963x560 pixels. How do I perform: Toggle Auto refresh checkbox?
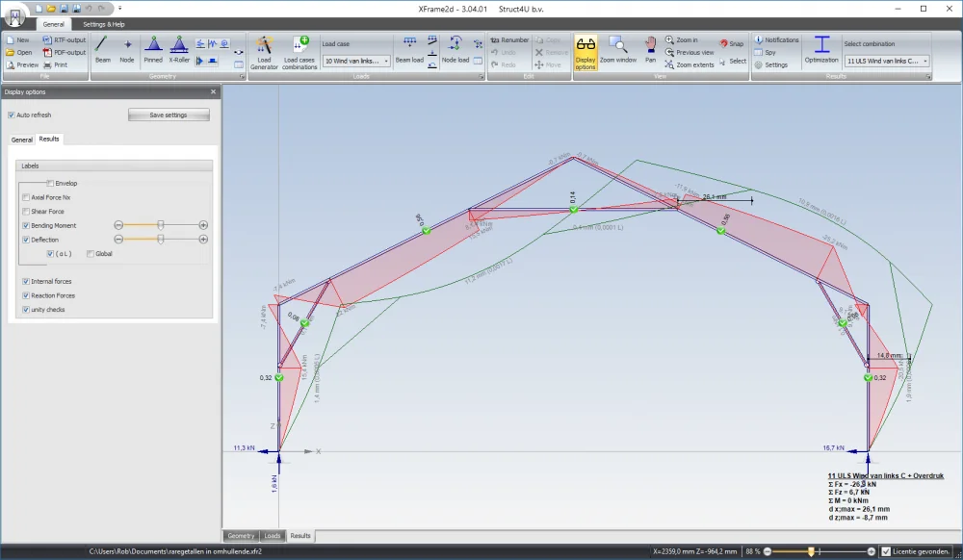pyautogui.click(x=11, y=115)
